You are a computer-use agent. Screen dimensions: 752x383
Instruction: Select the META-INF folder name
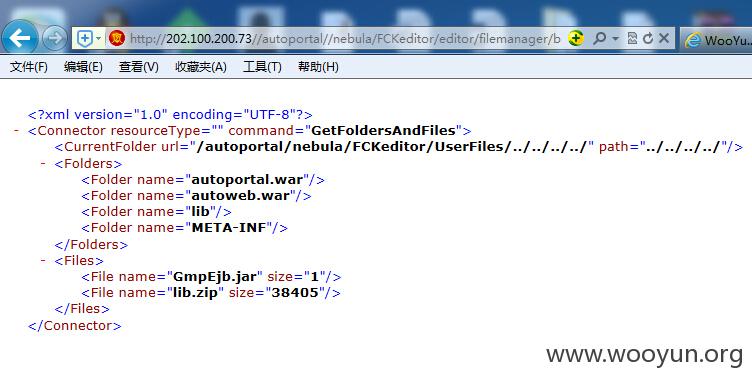pyautogui.click(x=229, y=228)
